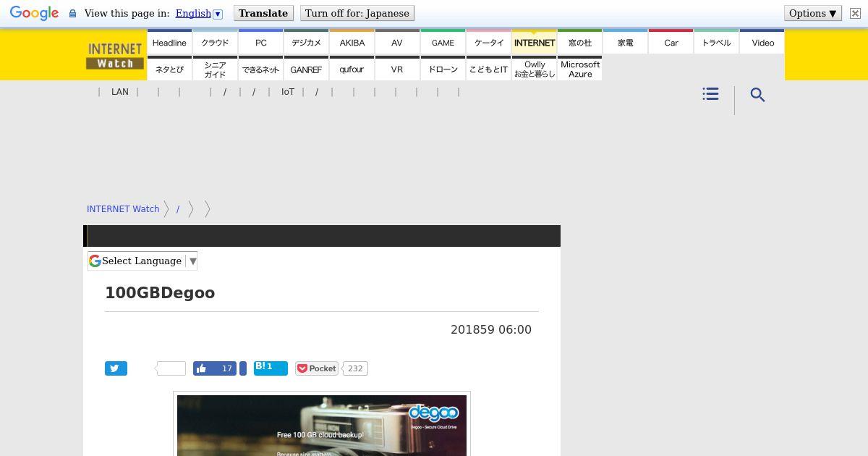The image size is (868, 456).
Task: Open the Car tab
Action: pos(671,42)
